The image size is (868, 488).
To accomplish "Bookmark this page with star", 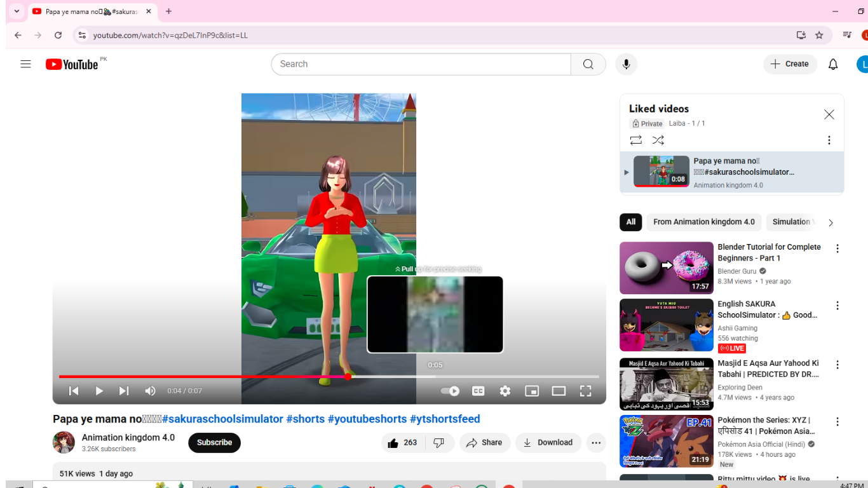I will (819, 36).
